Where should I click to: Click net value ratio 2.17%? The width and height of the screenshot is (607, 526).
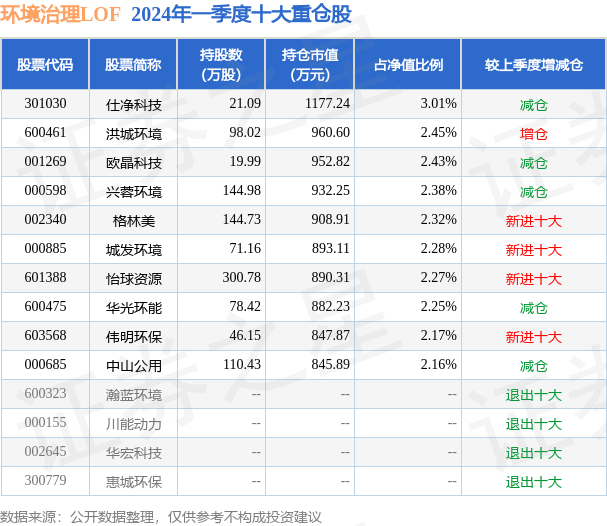(x=439, y=336)
